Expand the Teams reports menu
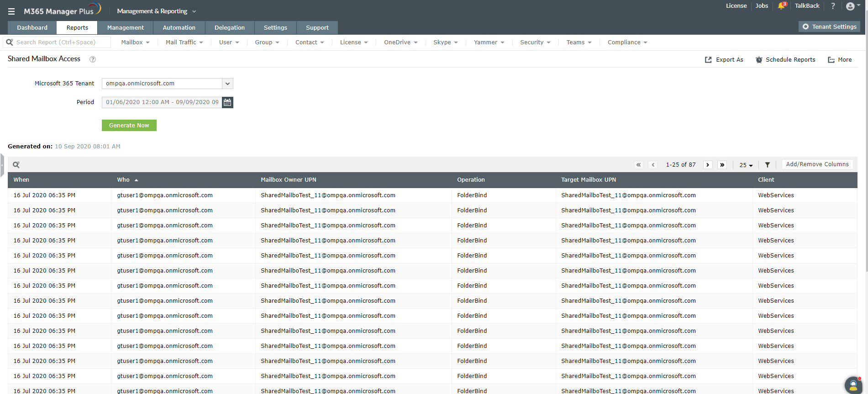Screen dimensions: 868x394 coord(579,42)
